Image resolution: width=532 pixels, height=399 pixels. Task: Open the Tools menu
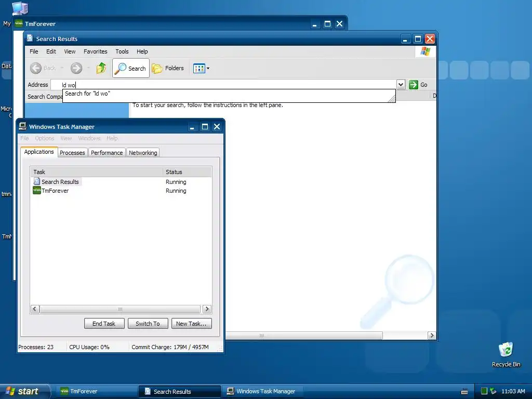pos(122,51)
